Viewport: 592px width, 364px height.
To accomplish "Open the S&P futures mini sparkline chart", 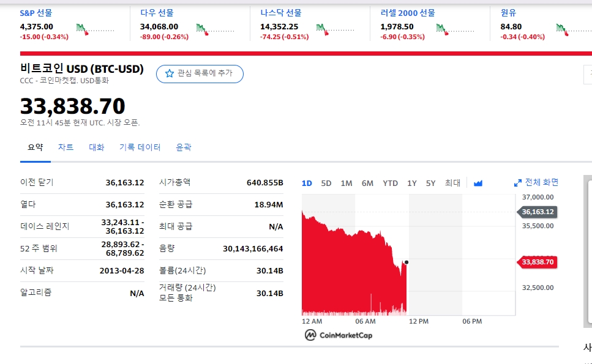I will [95, 29].
